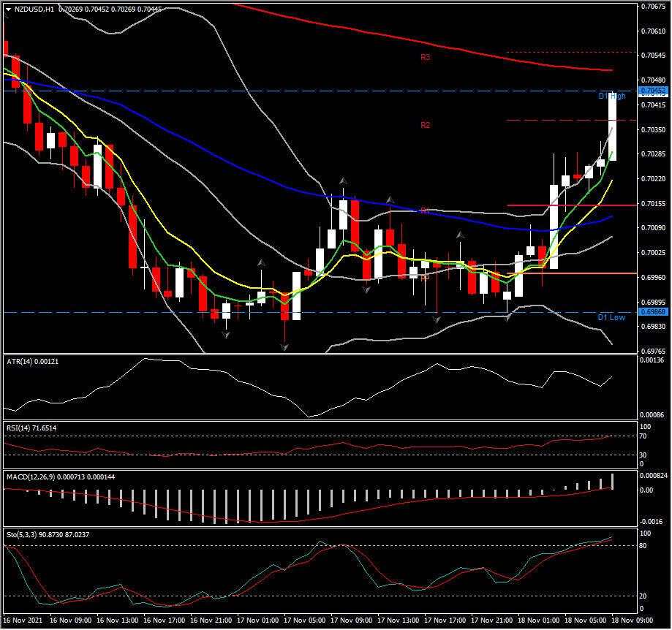Select the up fractal arrow near 17 Nov 19:00
This screenshot has width=672, height=630.
tap(460, 235)
